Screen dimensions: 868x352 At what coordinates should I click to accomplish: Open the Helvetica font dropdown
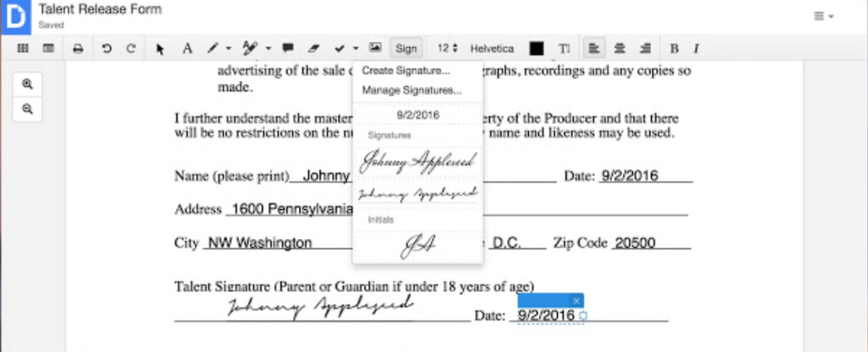(x=492, y=48)
